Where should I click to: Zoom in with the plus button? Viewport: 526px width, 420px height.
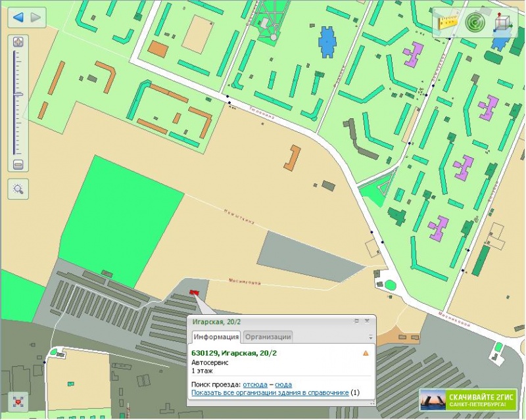point(18,42)
